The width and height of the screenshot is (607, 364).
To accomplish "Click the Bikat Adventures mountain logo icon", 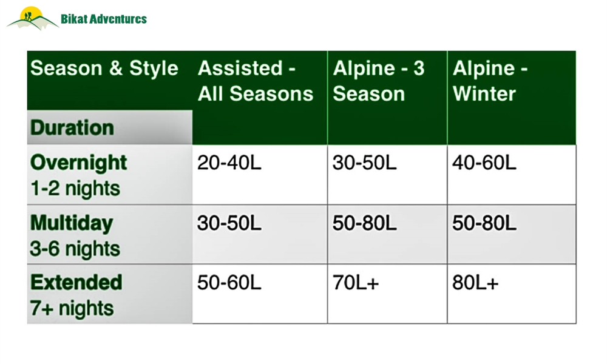I will click(x=33, y=19).
